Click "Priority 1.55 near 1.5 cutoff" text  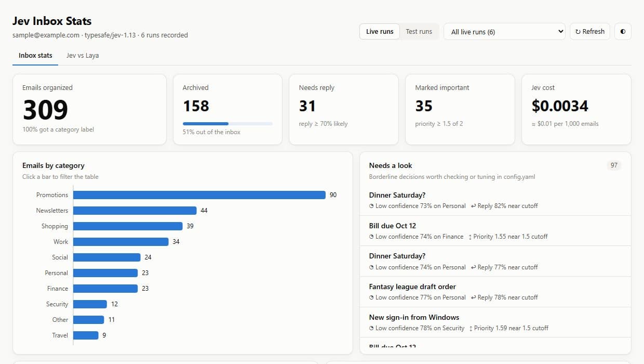(x=507, y=237)
